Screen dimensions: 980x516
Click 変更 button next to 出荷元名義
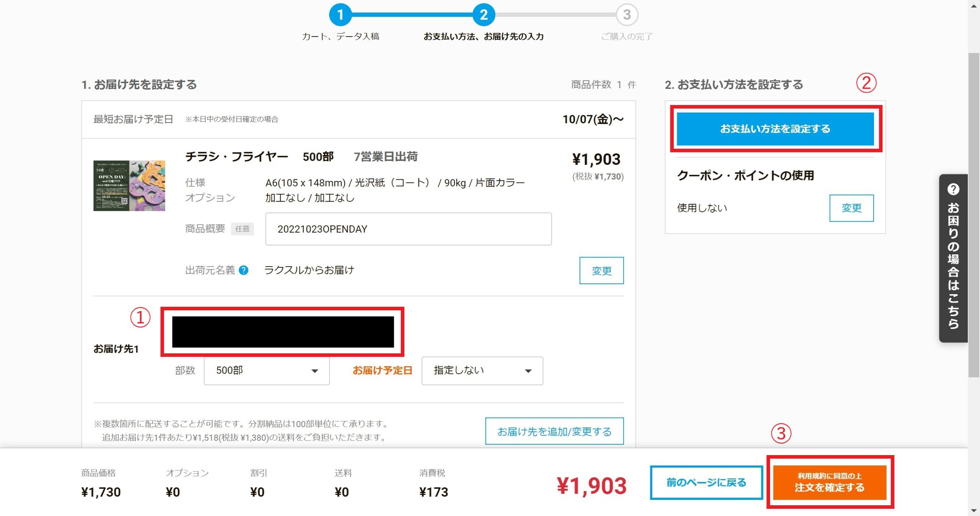(601, 271)
